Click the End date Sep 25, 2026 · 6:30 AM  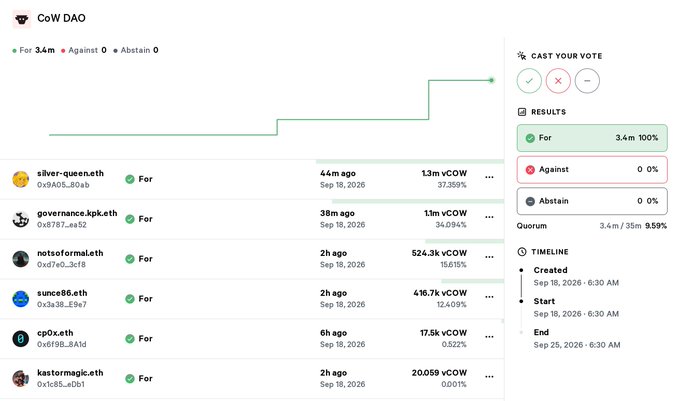pos(577,345)
